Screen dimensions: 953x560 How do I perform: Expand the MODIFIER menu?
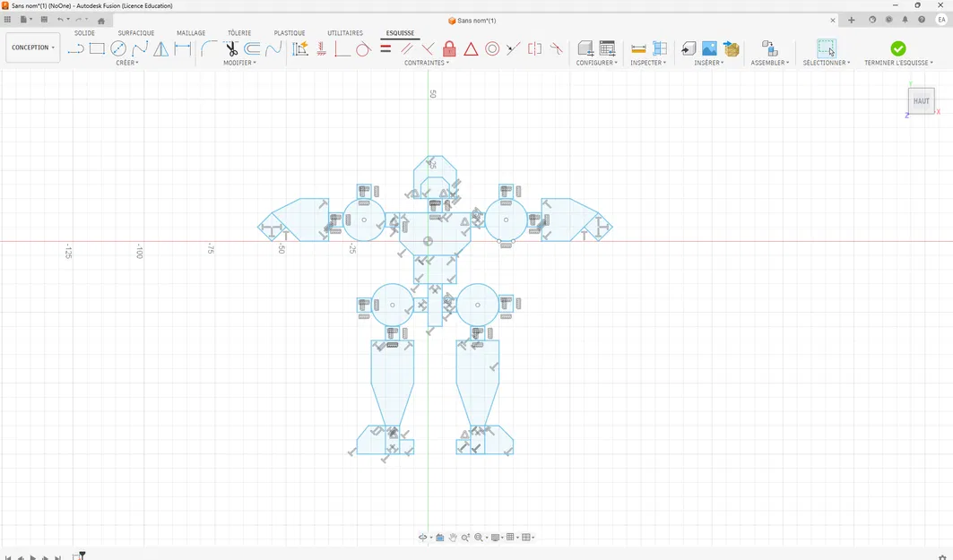(x=239, y=63)
